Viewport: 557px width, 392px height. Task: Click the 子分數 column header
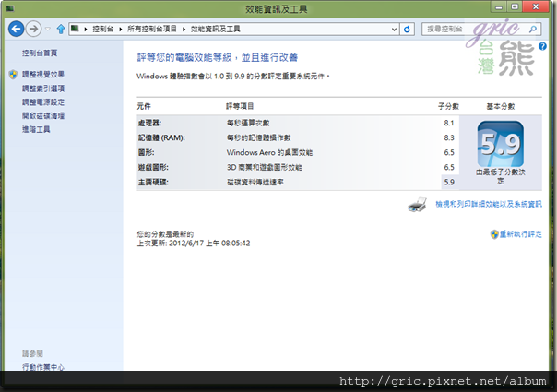(x=448, y=106)
